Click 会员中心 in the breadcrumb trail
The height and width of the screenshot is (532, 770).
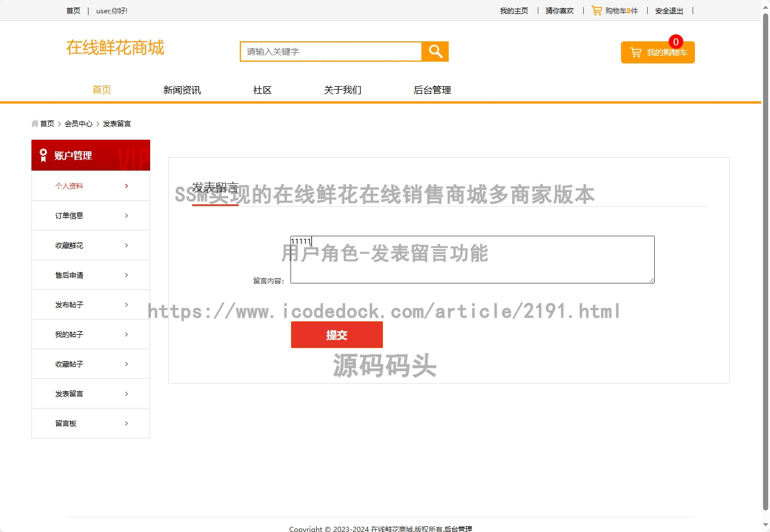[79, 123]
